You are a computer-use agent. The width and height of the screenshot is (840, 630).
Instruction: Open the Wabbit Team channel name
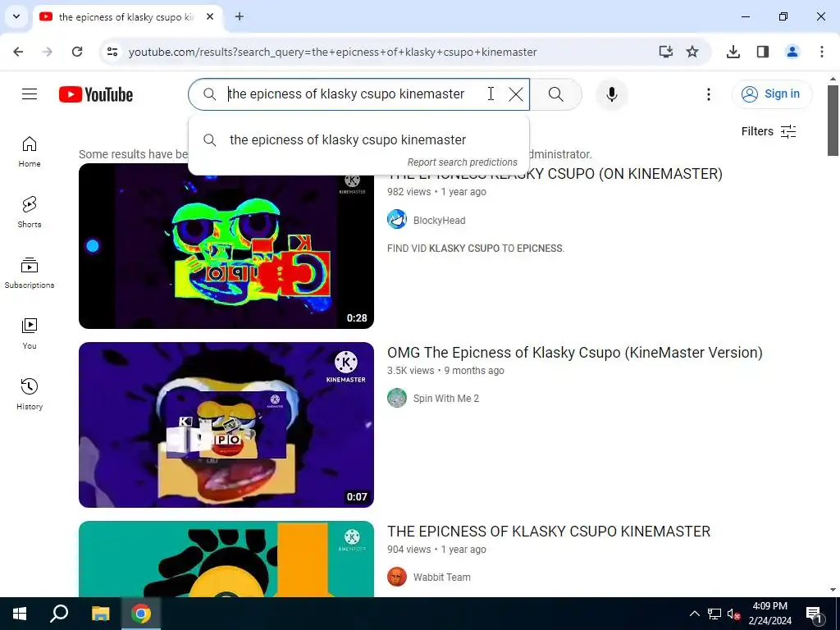pyautogui.click(x=442, y=577)
